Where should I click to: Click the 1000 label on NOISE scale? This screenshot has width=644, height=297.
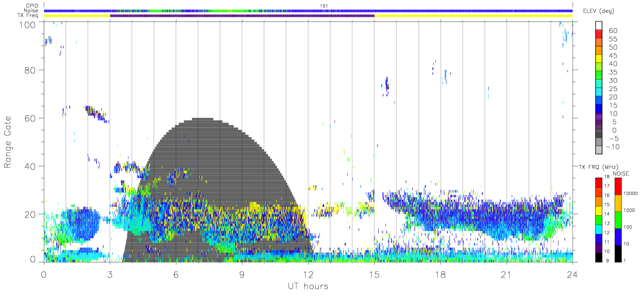coord(629,210)
